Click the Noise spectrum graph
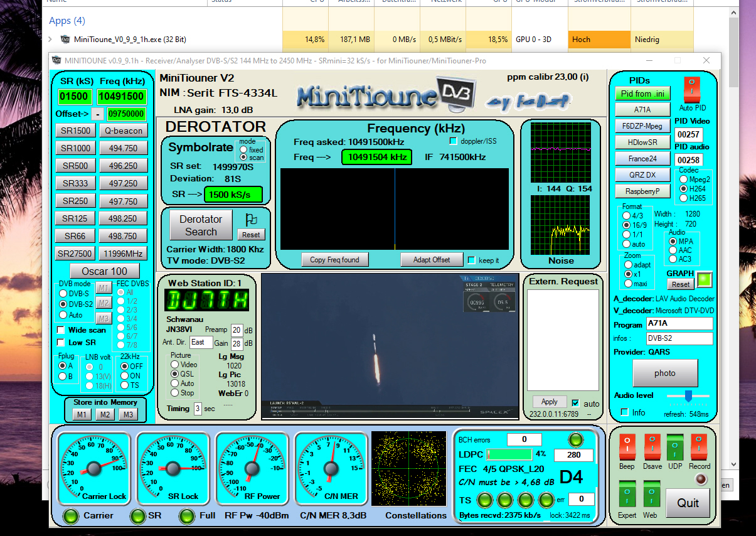The height and width of the screenshot is (536, 756). (x=561, y=224)
